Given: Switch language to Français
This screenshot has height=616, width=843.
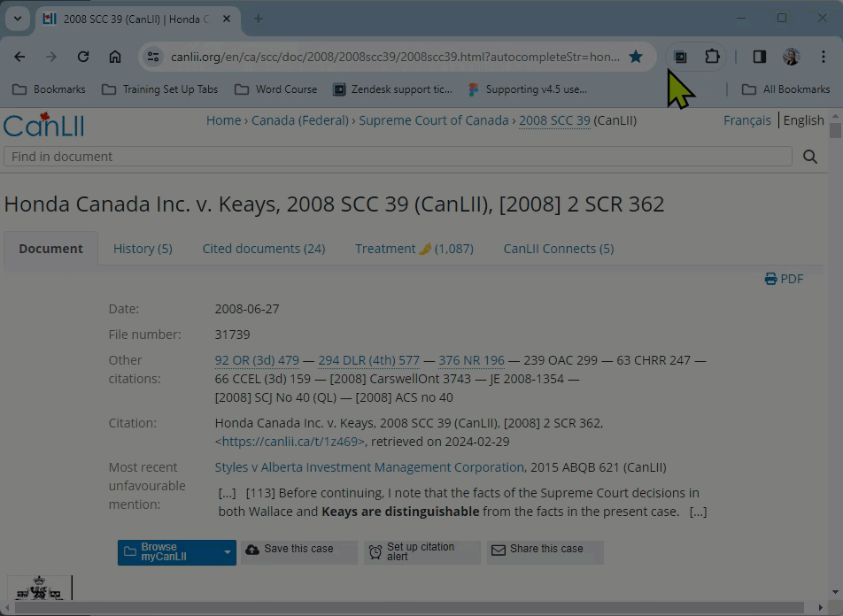Looking at the screenshot, I should coord(746,120).
